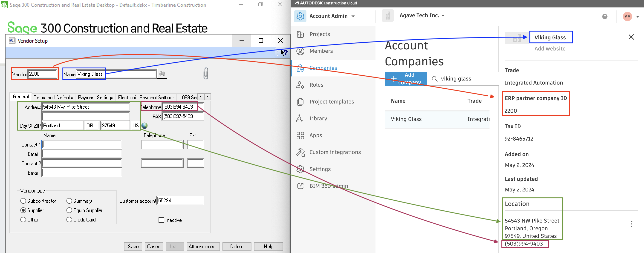The height and width of the screenshot is (253, 644).
Task: Toggle the Inactive checkbox
Action: click(161, 220)
